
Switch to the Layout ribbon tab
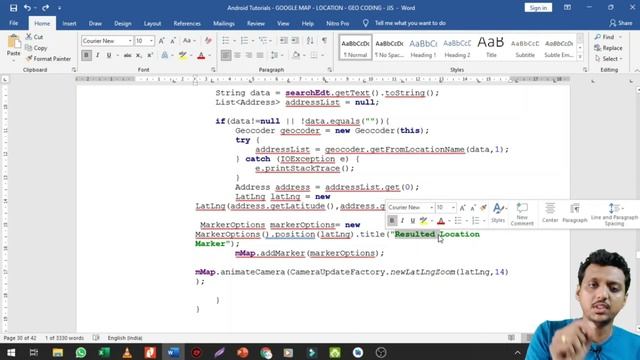point(152,23)
